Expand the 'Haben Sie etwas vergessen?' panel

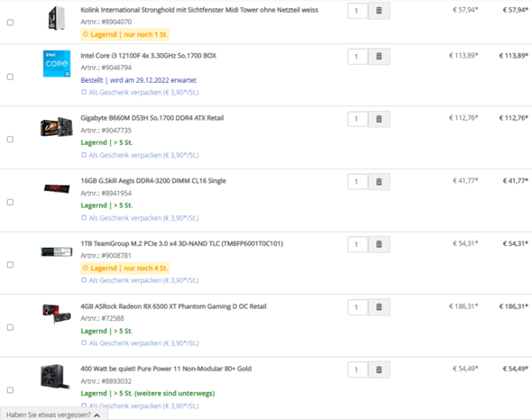click(x=53, y=415)
